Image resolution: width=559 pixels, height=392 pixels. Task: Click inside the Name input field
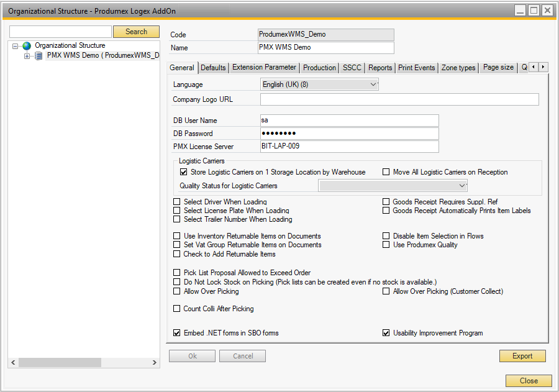tap(325, 48)
